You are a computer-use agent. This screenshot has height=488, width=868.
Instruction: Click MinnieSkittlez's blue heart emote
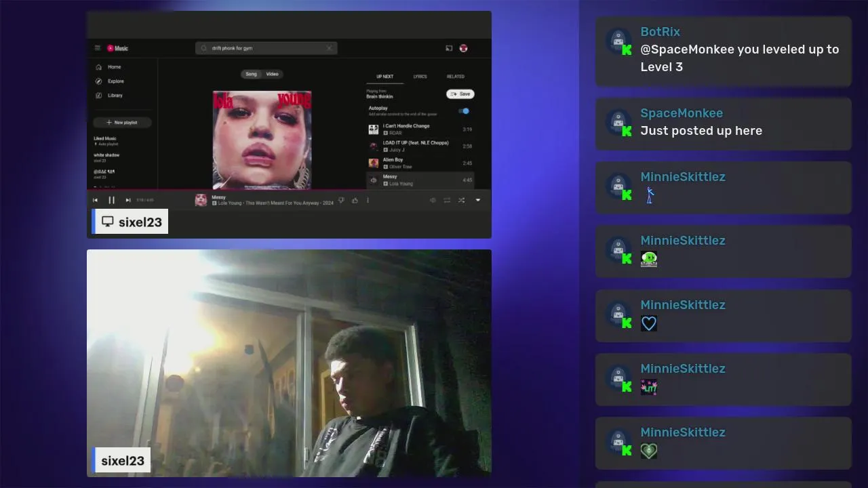click(x=649, y=323)
